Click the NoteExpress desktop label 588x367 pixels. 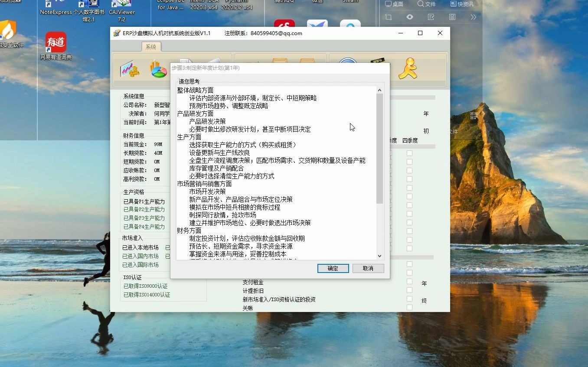(x=56, y=12)
